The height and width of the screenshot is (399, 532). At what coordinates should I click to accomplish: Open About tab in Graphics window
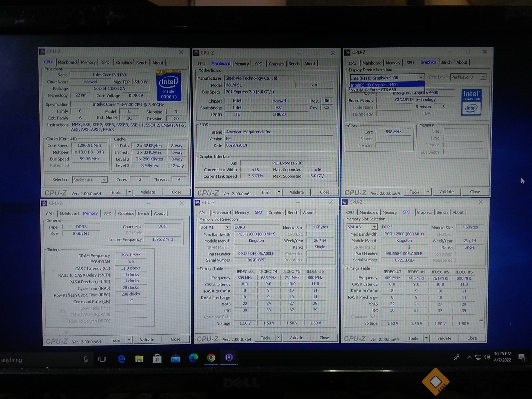pyautogui.click(x=462, y=62)
